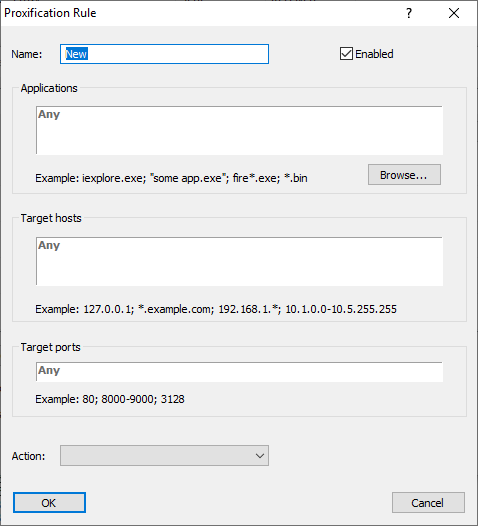Click the Target hosts group label
This screenshot has width=478, height=526.
click(x=51, y=218)
